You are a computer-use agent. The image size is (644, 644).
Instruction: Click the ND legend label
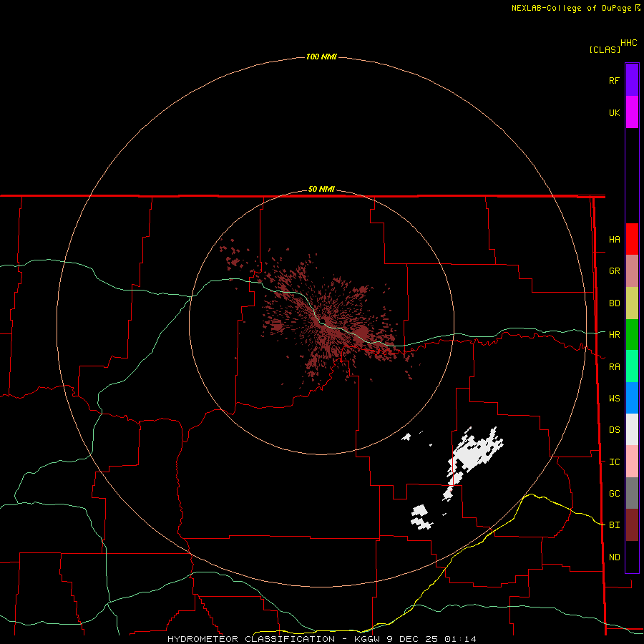coord(614,557)
